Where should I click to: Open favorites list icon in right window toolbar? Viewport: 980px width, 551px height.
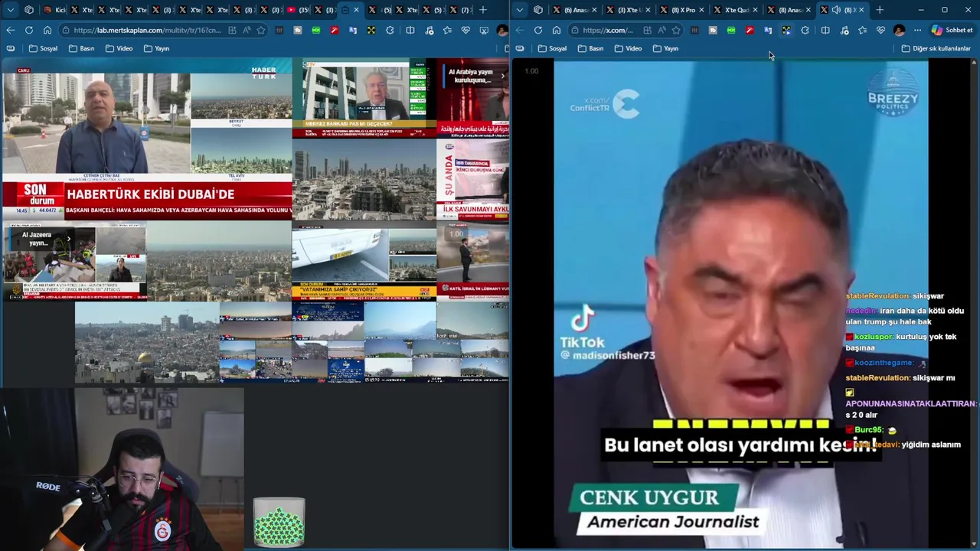click(x=863, y=30)
